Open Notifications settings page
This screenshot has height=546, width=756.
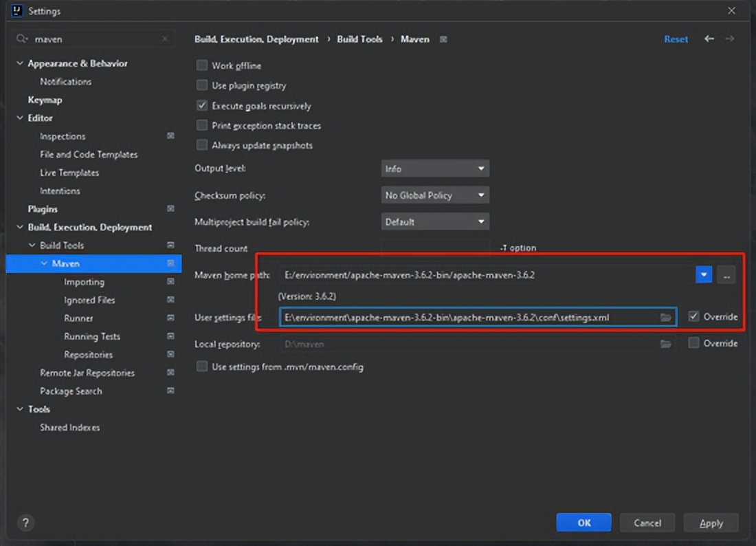click(65, 82)
